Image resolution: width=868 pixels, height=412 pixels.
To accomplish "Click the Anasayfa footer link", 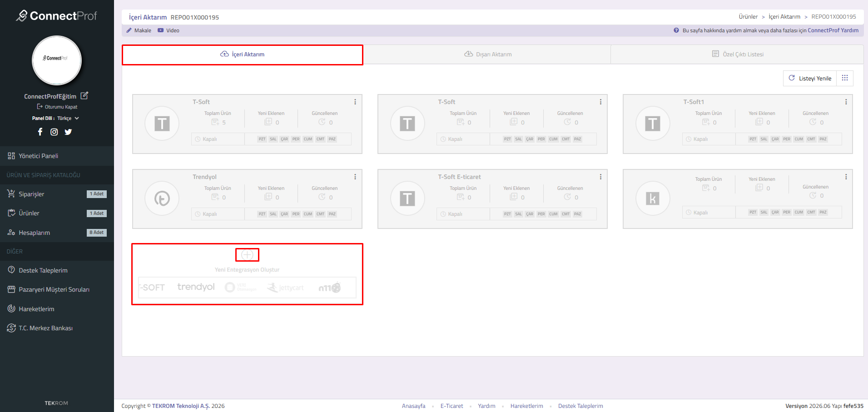I will (x=413, y=406).
